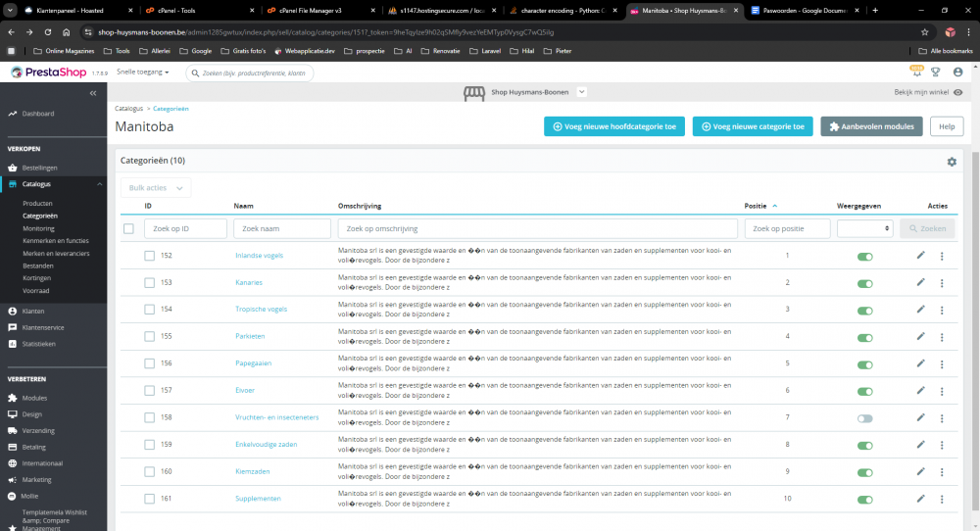Open the Alle bookmarks folder
Screen dimensions: 980x531
pos(945,51)
